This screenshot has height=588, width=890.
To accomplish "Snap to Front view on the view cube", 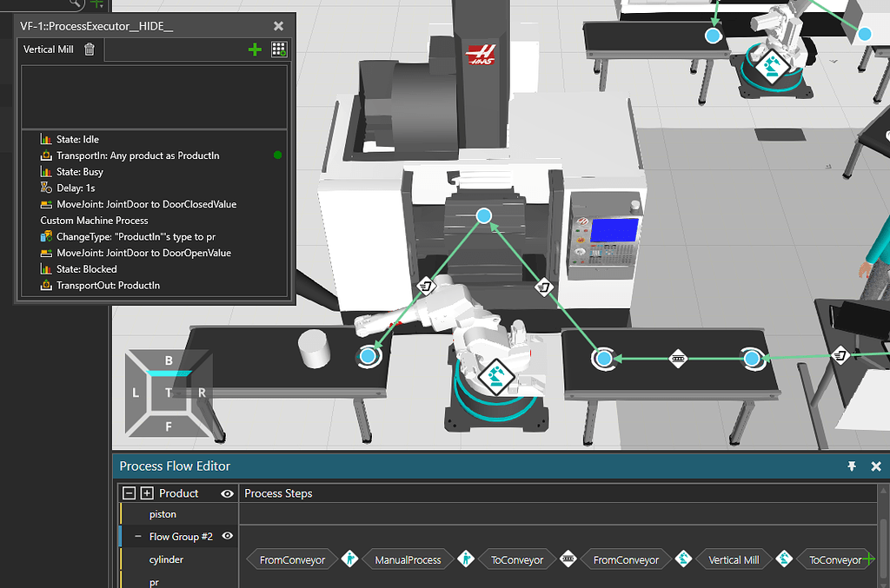I will coord(169,426).
